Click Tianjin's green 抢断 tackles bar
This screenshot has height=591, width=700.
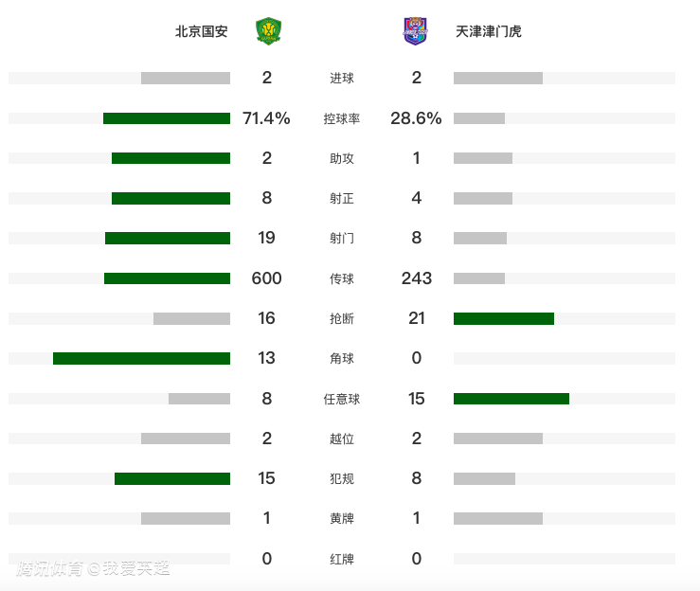click(504, 318)
